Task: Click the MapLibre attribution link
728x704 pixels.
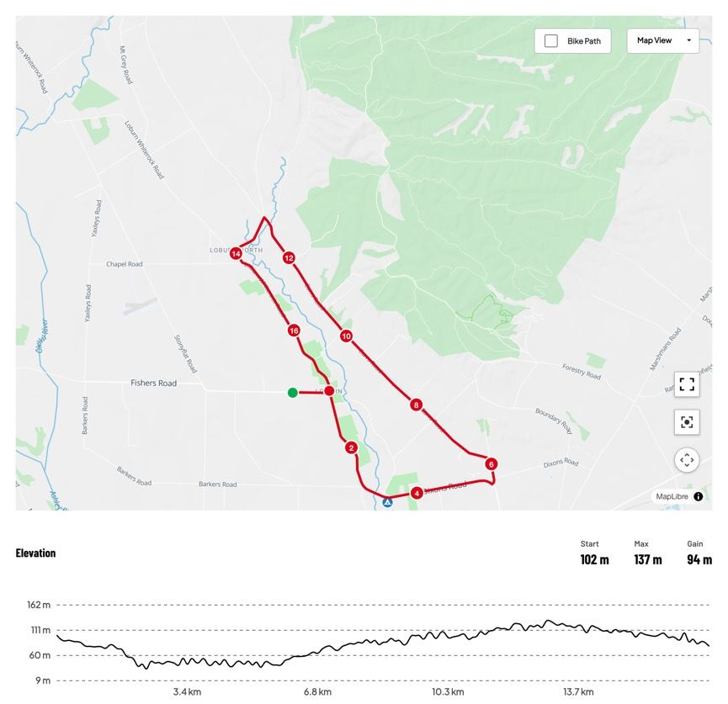Action: 672,497
